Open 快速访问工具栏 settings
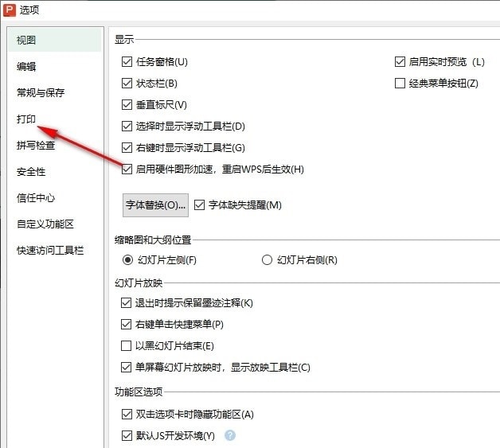The image size is (500, 448). tap(50, 251)
